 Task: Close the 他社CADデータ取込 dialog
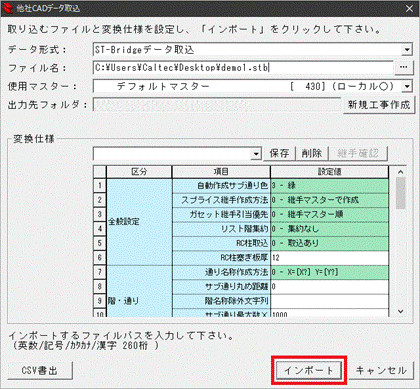[410, 8]
